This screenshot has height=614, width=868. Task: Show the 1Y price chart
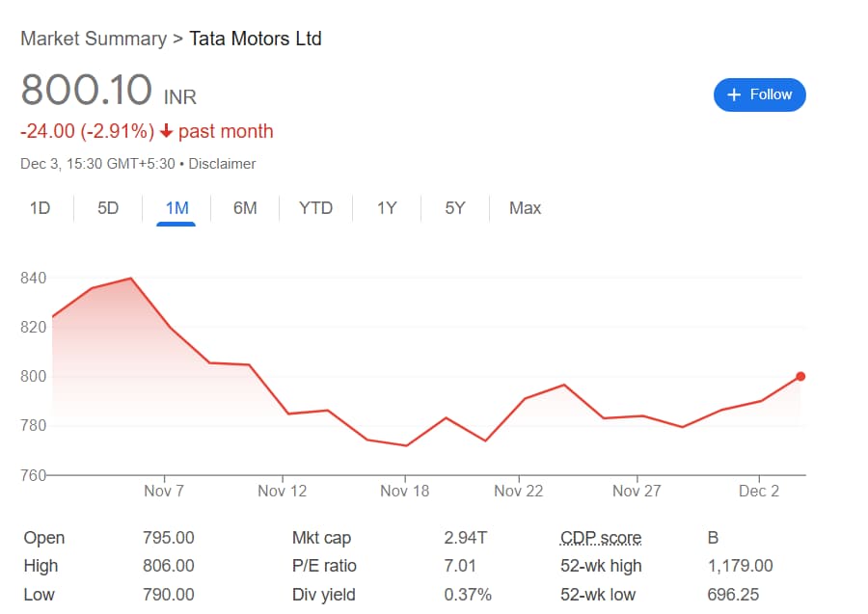pyautogui.click(x=387, y=208)
